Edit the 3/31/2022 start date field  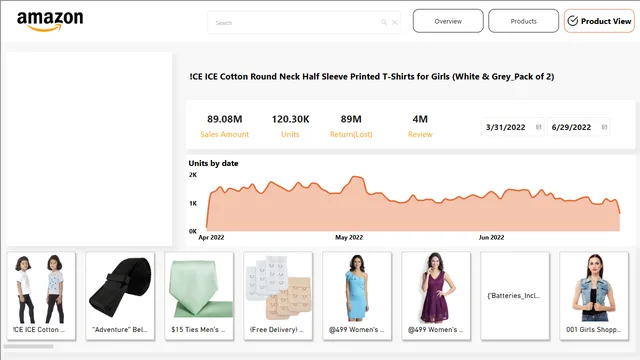[x=513, y=127]
